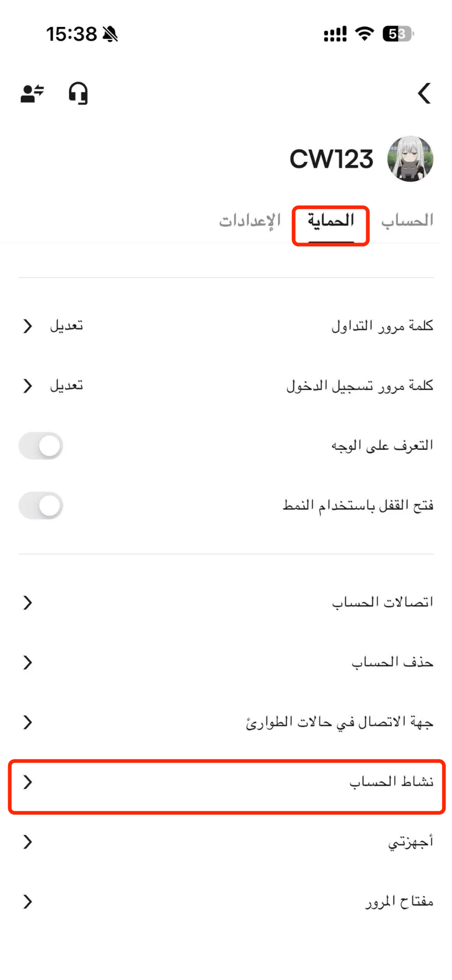Open the CW123 profile avatar
This screenshot has width=452, height=980.
(x=410, y=159)
